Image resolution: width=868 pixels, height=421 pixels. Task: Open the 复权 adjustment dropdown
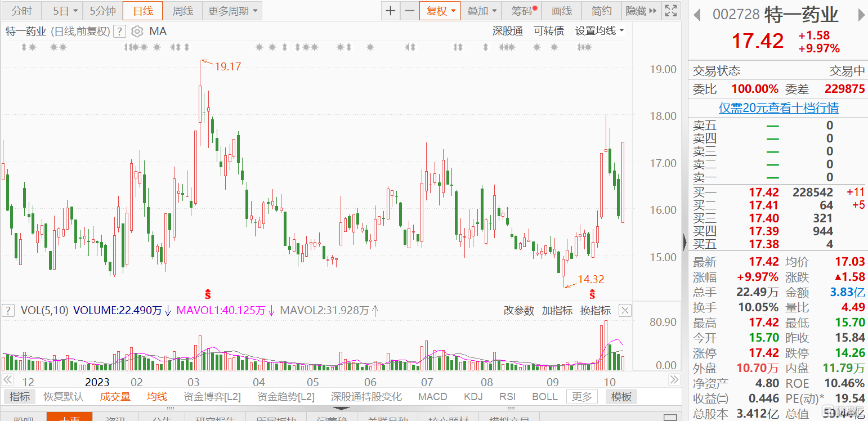[x=440, y=11]
